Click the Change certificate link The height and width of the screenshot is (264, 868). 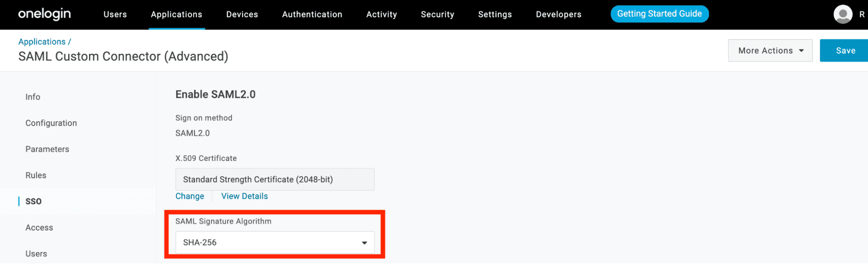(189, 196)
